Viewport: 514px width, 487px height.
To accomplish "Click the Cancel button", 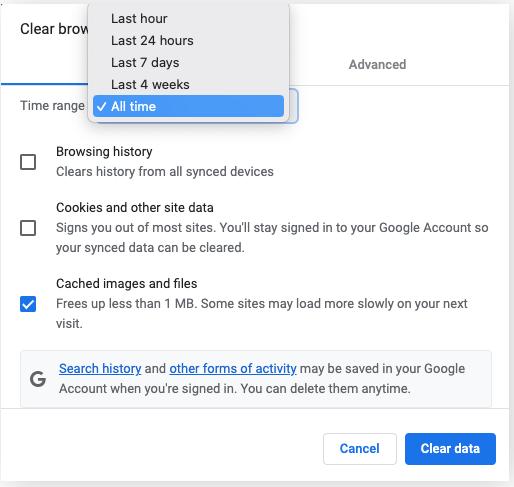I will point(360,449).
